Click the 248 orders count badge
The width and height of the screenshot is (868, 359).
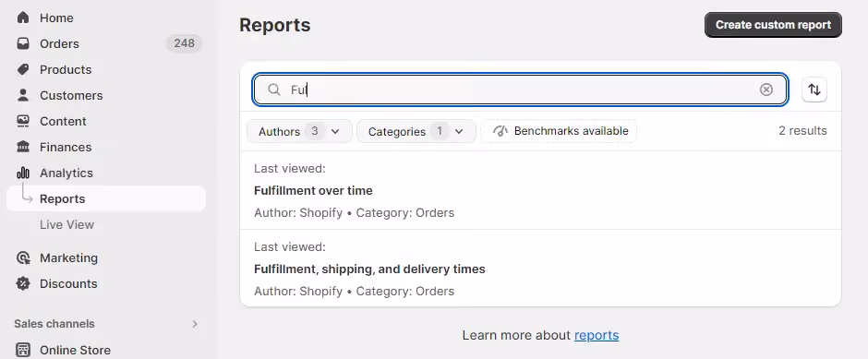click(184, 43)
